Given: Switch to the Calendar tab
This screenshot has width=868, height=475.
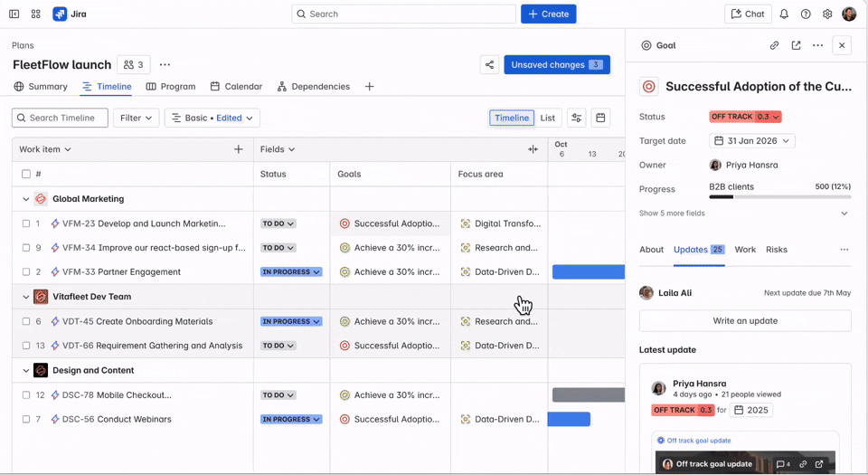Looking at the screenshot, I should (236, 86).
